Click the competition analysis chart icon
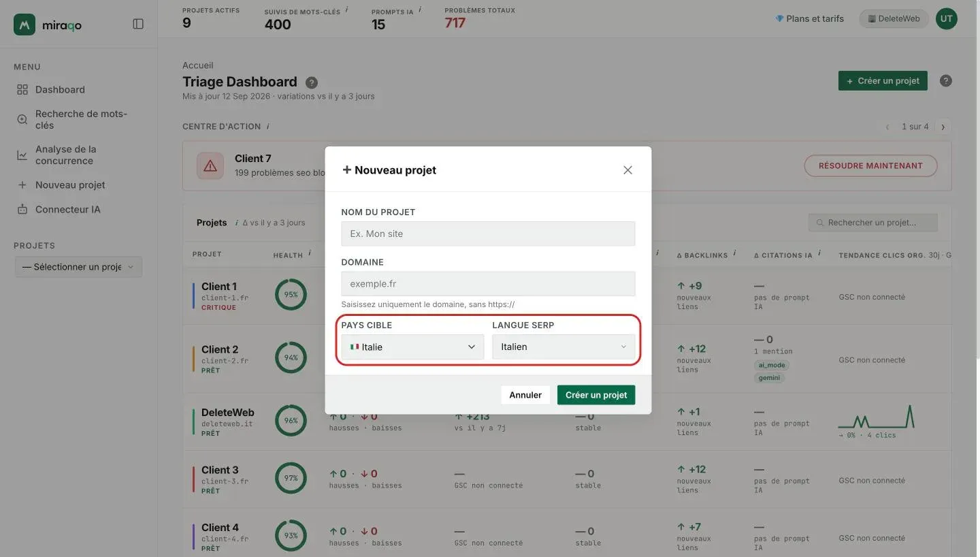 click(22, 155)
